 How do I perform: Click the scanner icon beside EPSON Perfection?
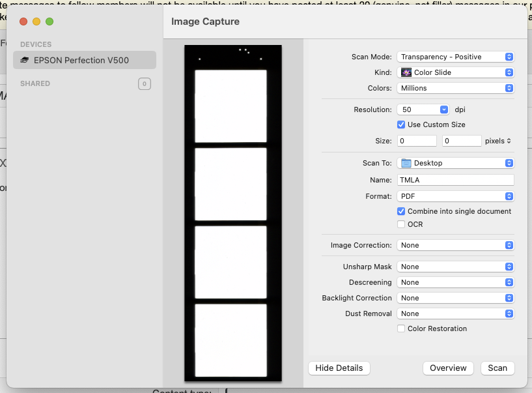(x=25, y=61)
